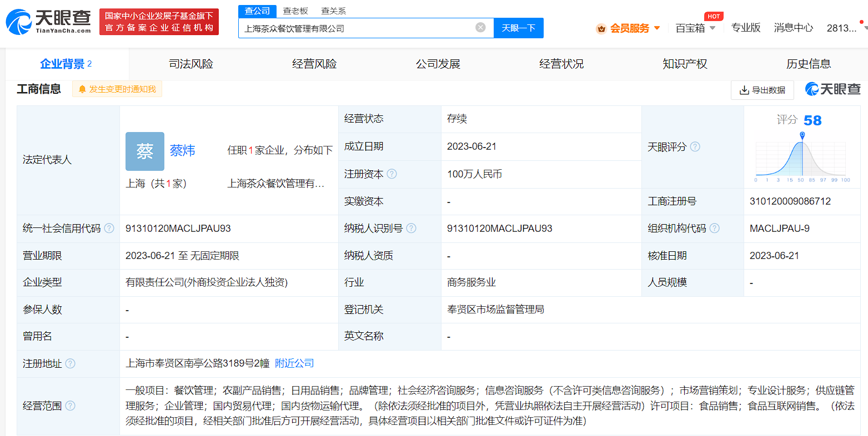Click help icon next to 纳税人识别号
This screenshot has width=868, height=436.
(x=411, y=228)
